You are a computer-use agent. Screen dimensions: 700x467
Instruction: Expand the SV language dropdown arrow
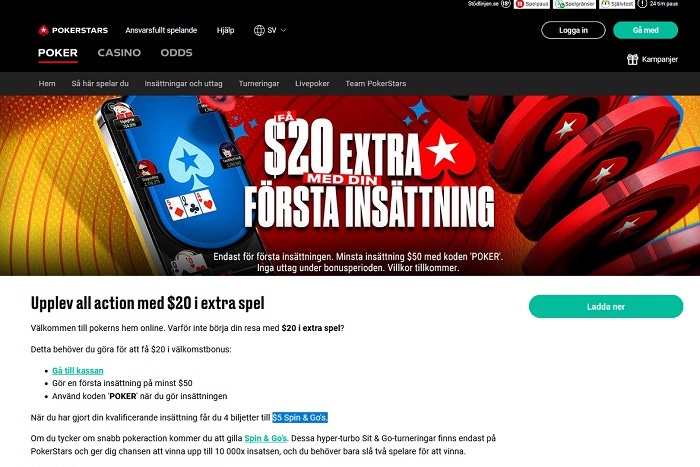pyautogui.click(x=283, y=30)
